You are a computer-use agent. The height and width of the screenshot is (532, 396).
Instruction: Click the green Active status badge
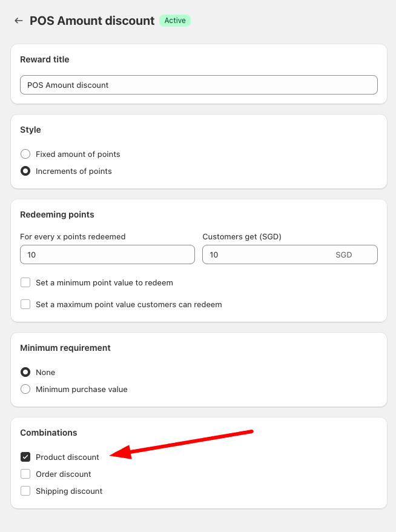pyautogui.click(x=175, y=21)
